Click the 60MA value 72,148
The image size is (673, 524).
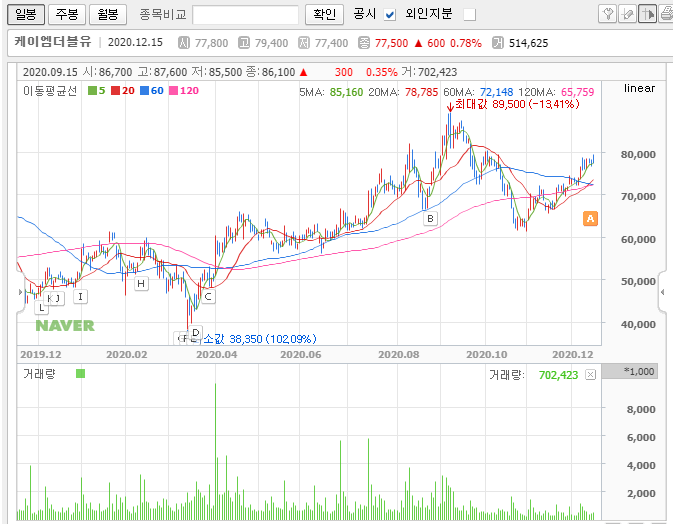click(x=496, y=92)
